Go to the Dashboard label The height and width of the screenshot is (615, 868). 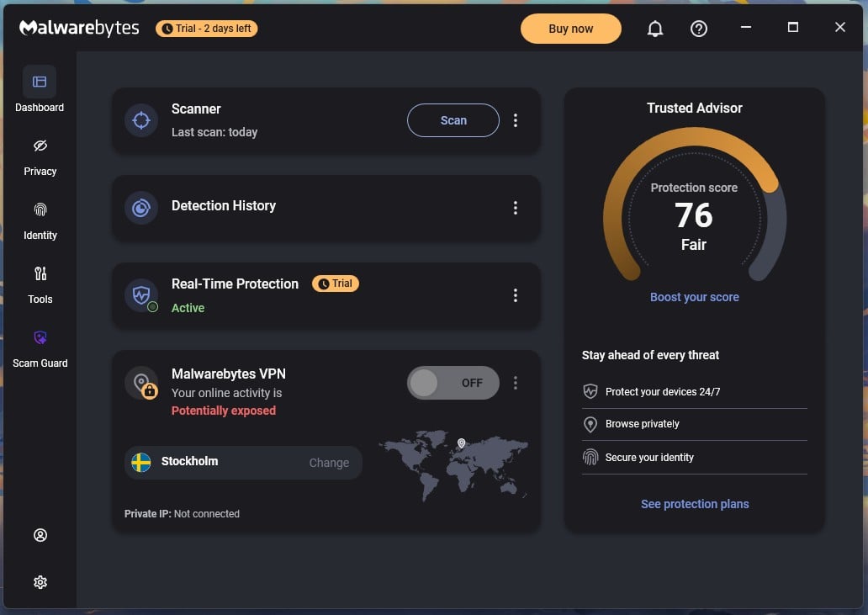tap(40, 108)
